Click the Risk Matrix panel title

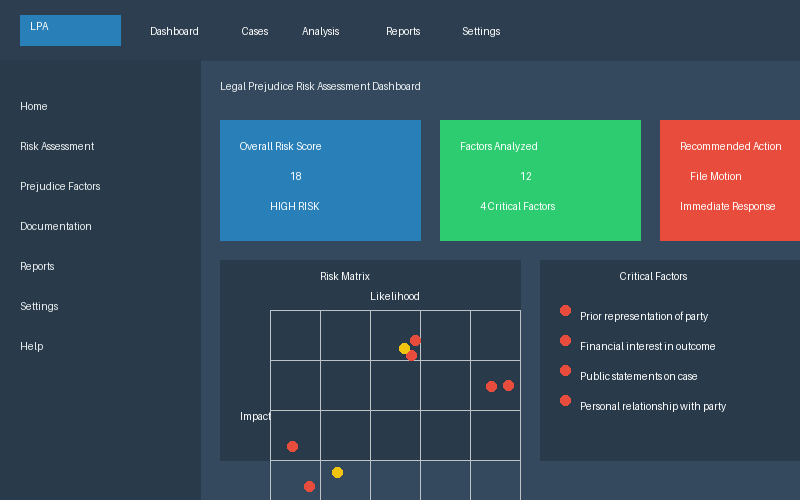tap(345, 277)
